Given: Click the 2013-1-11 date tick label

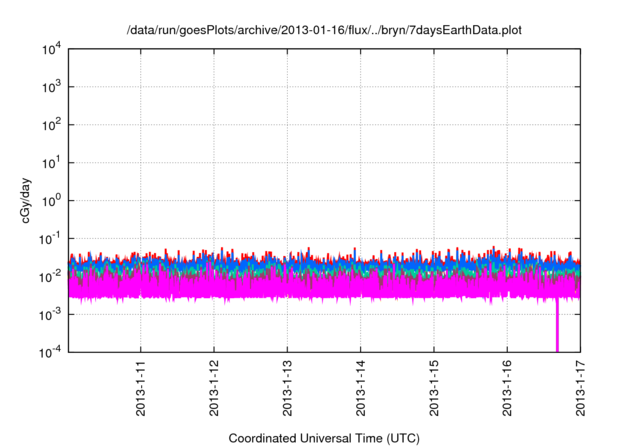Looking at the screenshot, I should pos(140,388).
